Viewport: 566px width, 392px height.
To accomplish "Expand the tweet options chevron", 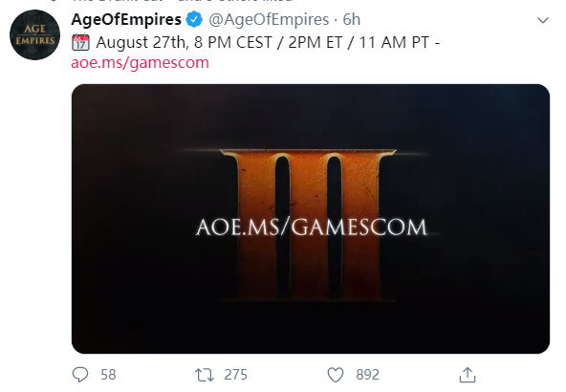I will pos(543,20).
